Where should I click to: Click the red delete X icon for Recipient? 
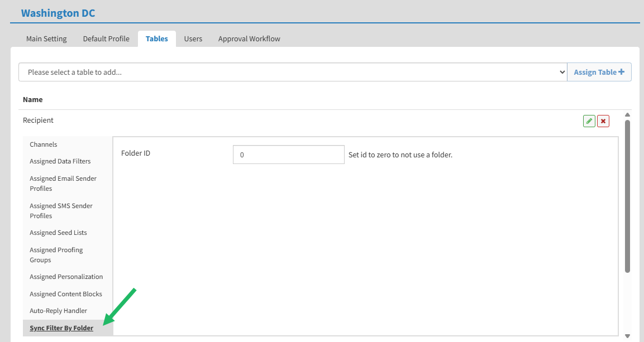(603, 121)
